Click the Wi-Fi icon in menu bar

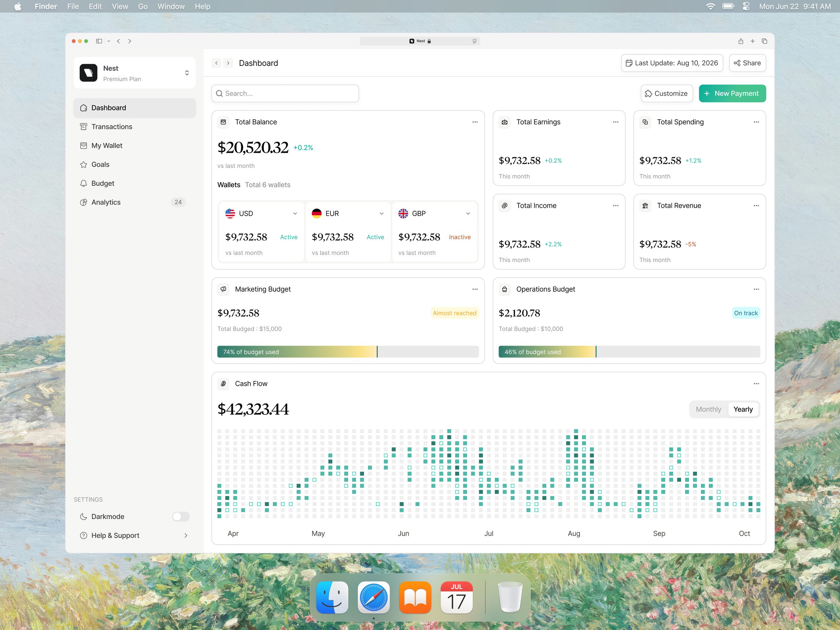pyautogui.click(x=710, y=7)
